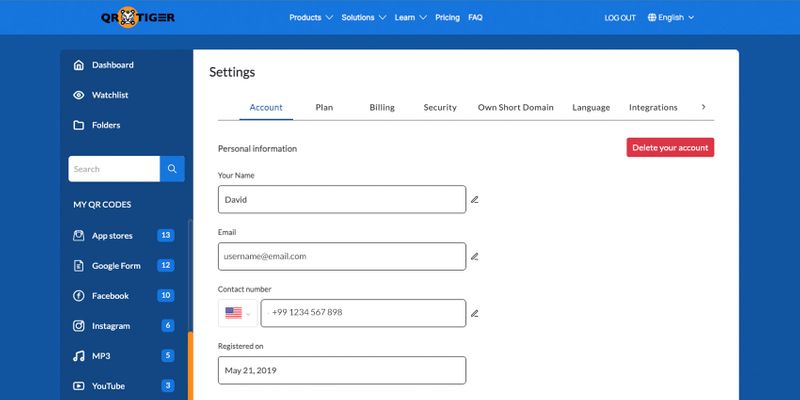Image resolution: width=800 pixels, height=400 pixels.
Task: Switch to the Own Short Domain tab
Action: coord(515,108)
